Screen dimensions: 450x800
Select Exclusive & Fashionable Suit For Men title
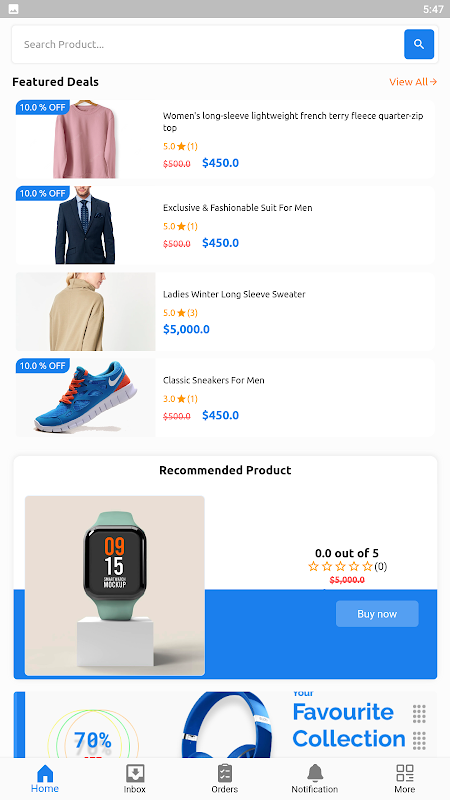tap(238, 208)
